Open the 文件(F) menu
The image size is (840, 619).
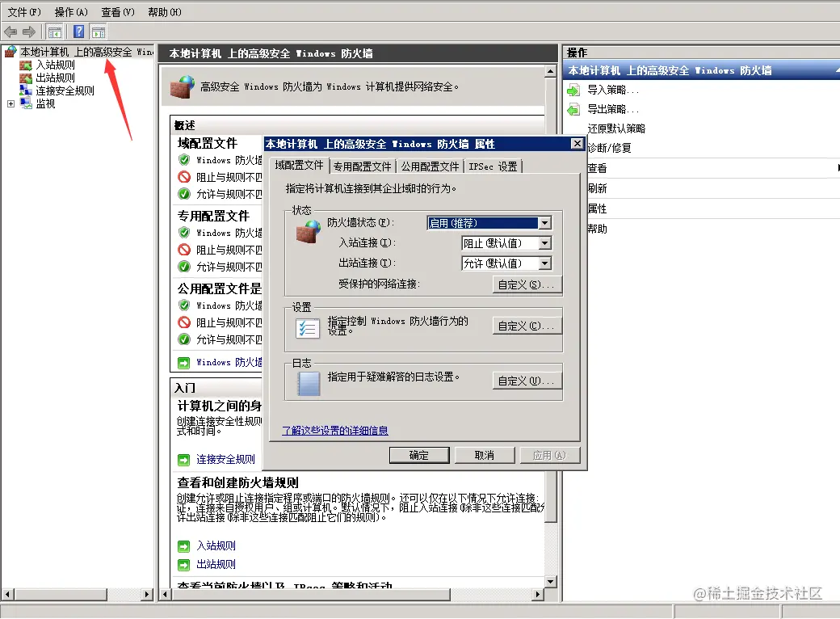point(24,12)
